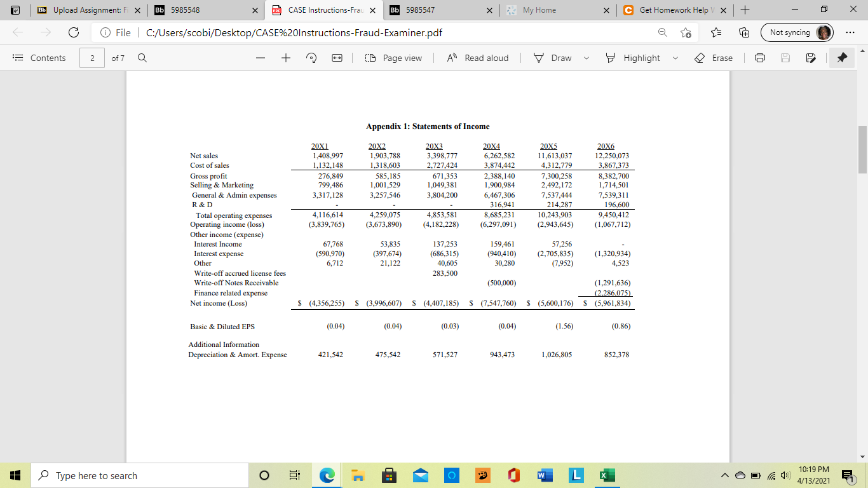
Task: Rotate the PDF page
Action: coord(311,57)
